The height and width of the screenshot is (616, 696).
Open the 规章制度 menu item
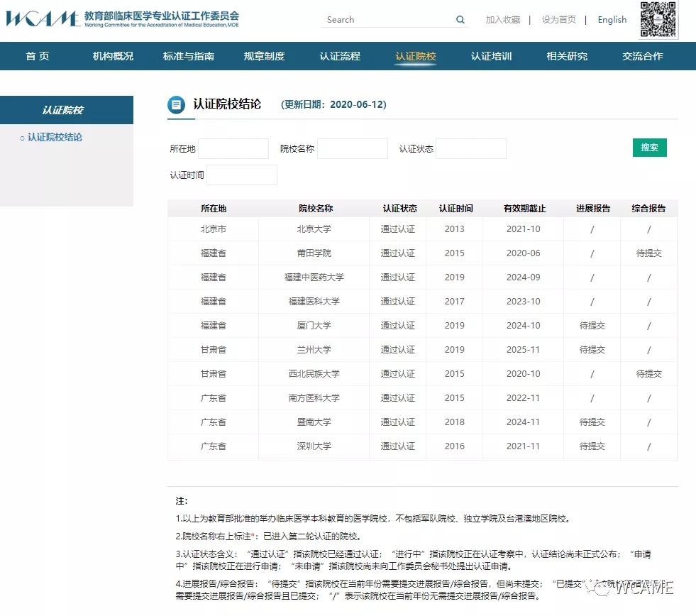264,56
